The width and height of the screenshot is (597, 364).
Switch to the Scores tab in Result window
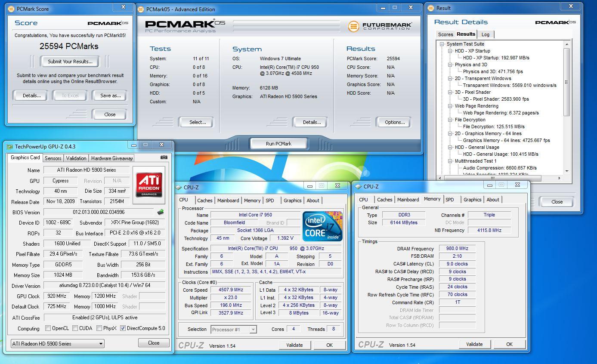[x=445, y=34]
